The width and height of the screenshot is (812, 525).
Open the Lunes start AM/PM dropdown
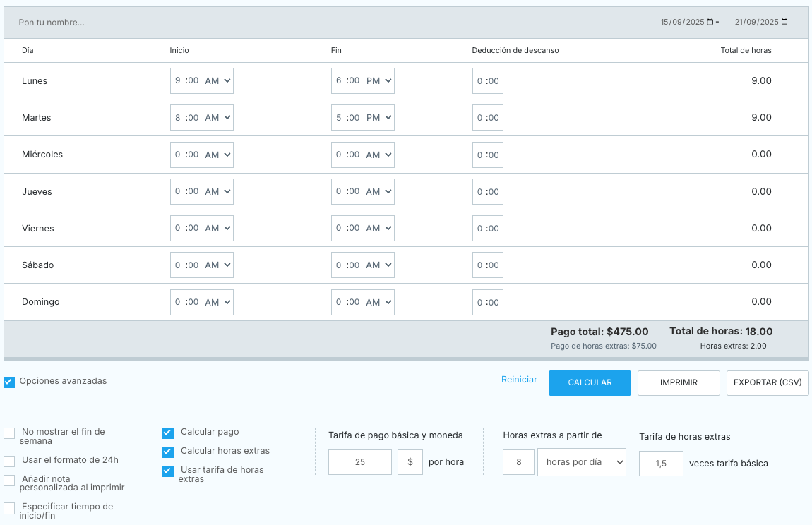click(217, 81)
